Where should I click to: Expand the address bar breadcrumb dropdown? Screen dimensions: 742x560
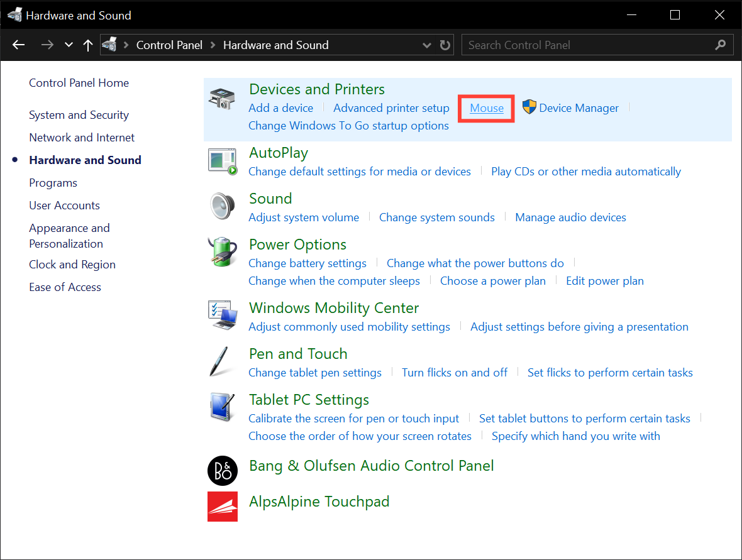426,45
